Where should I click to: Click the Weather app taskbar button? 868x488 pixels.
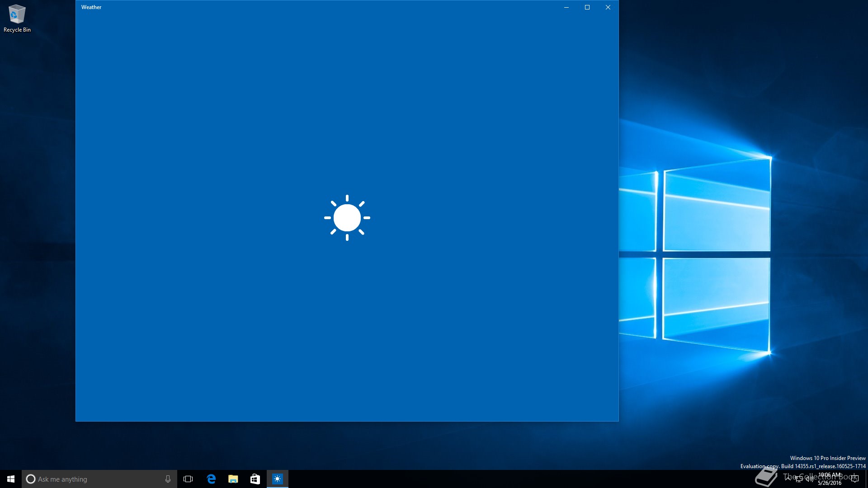coord(277,479)
